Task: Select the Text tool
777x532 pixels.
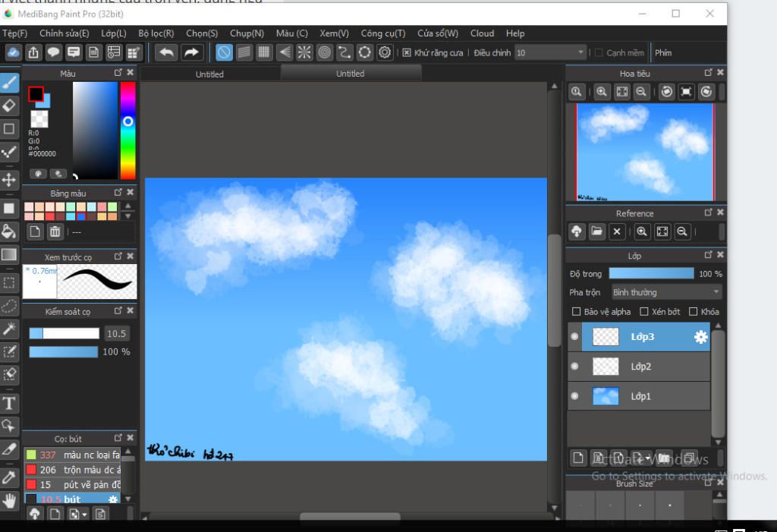Action: pos(9,403)
